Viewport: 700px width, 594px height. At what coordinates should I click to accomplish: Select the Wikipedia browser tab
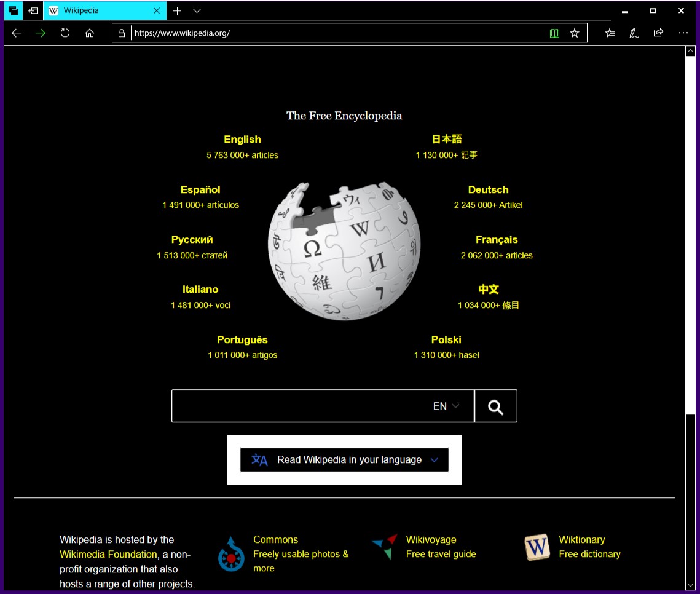98,11
